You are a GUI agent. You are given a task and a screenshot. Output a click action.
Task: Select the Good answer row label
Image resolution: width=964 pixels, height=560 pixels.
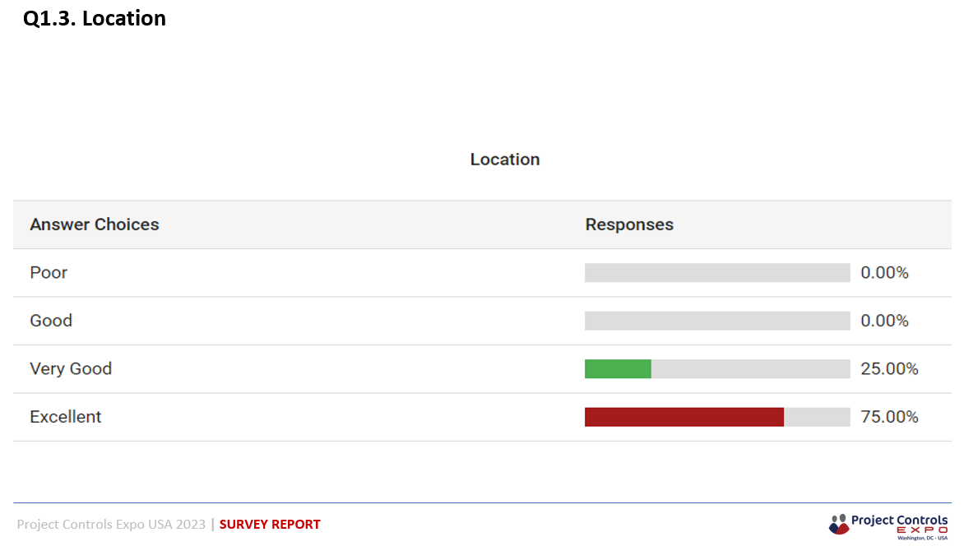pyautogui.click(x=51, y=320)
